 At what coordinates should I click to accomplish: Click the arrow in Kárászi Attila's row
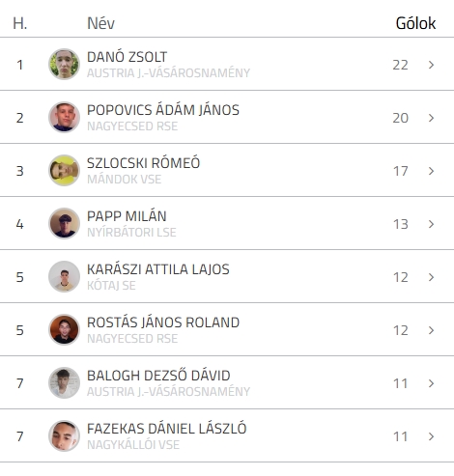click(x=432, y=277)
